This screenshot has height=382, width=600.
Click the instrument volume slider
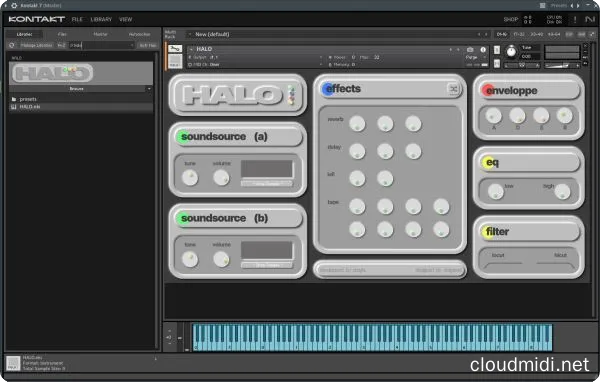point(562,65)
